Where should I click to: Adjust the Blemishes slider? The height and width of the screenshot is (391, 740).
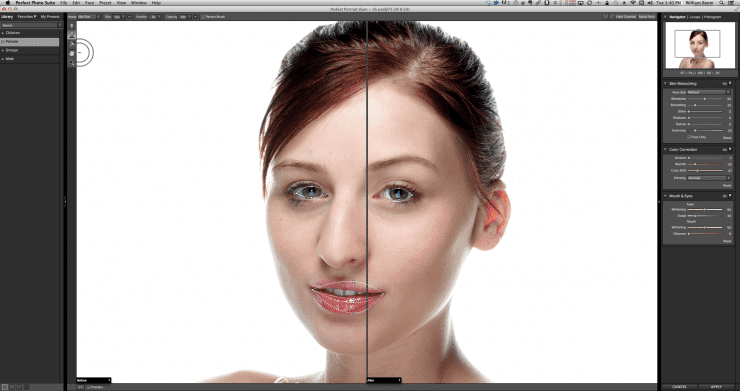click(x=705, y=99)
